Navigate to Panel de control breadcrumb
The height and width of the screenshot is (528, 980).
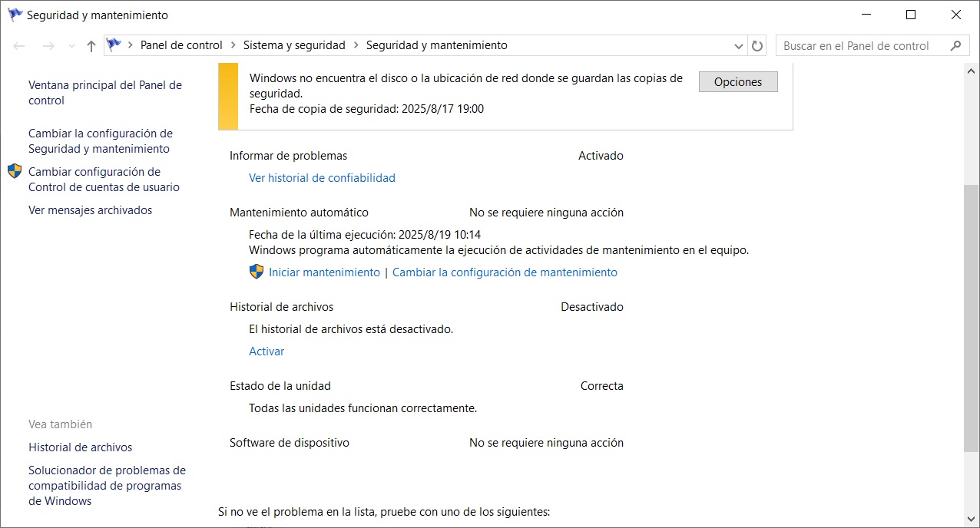point(181,45)
